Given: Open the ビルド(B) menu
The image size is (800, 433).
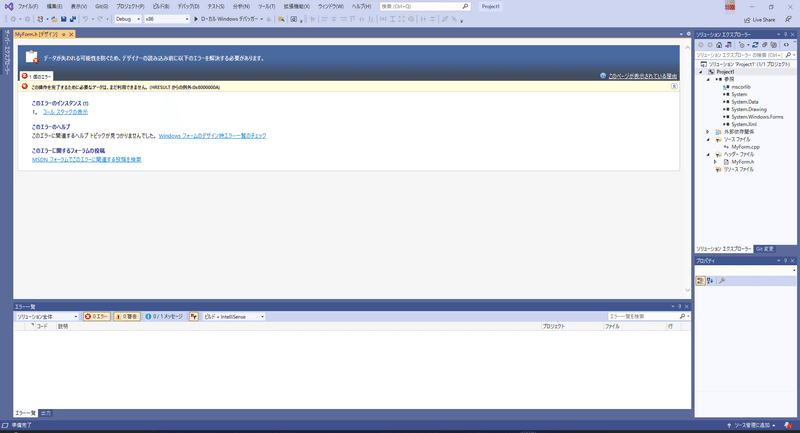Looking at the screenshot, I should coord(161,7).
